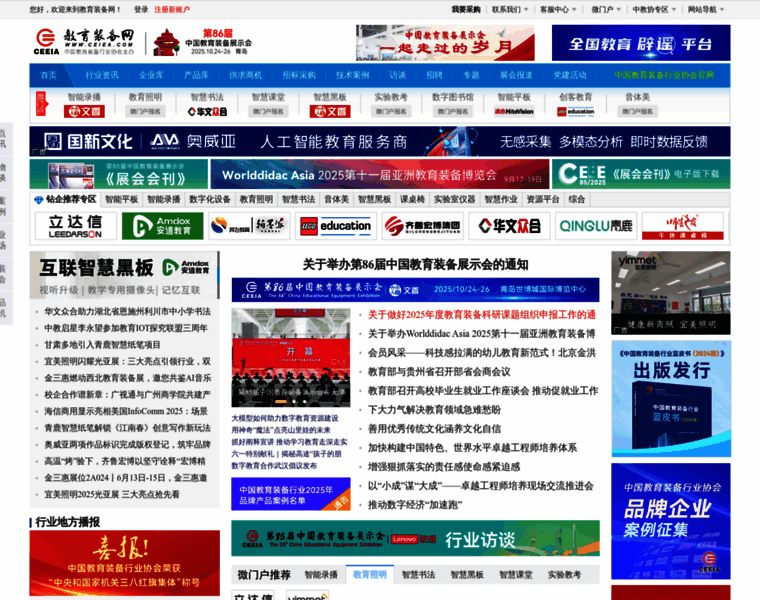Open article 教育部与贵州省召开部省会商会议
The image size is (760, 600).
(439, 372)
